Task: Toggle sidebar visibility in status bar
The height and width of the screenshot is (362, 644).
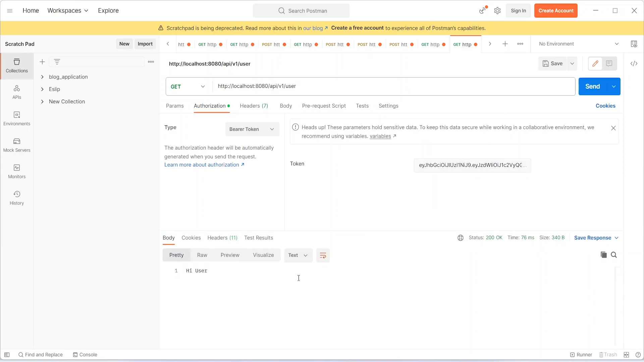Action: (x=7, y=355)
